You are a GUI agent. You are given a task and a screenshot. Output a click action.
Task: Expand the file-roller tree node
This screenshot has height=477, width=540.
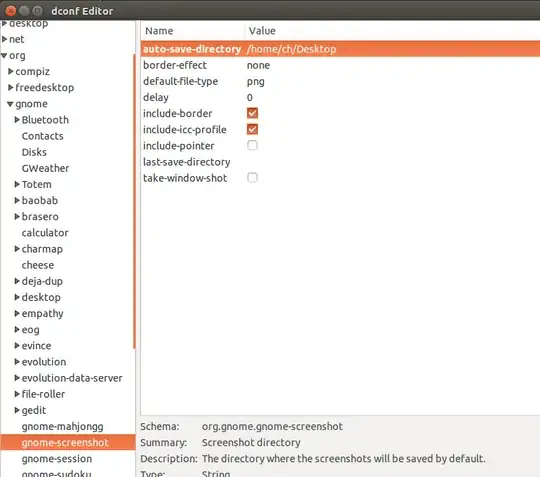(x=17, y=394)
